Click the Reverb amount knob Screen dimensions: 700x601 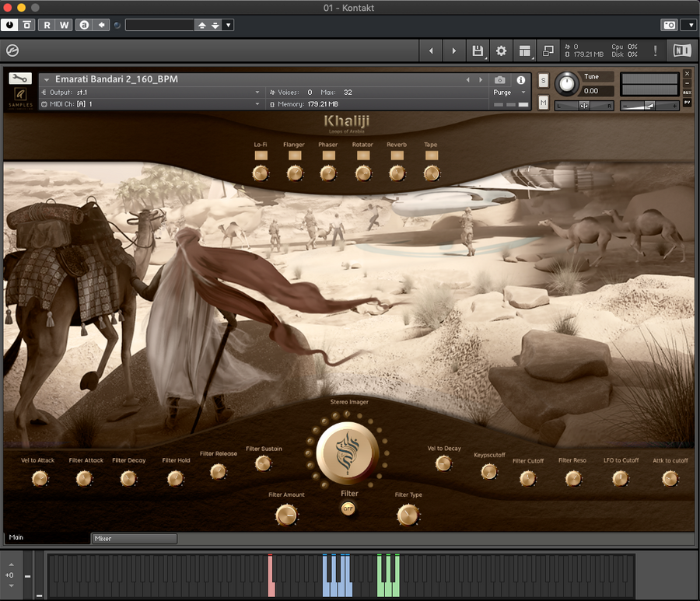[397, 173]
